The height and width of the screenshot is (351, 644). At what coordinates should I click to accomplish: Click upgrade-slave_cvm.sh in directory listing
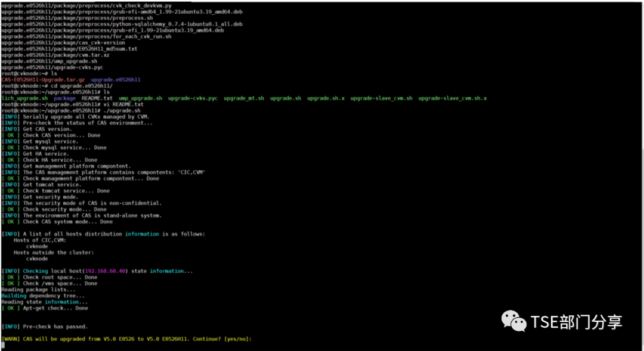tap(381, 98)
